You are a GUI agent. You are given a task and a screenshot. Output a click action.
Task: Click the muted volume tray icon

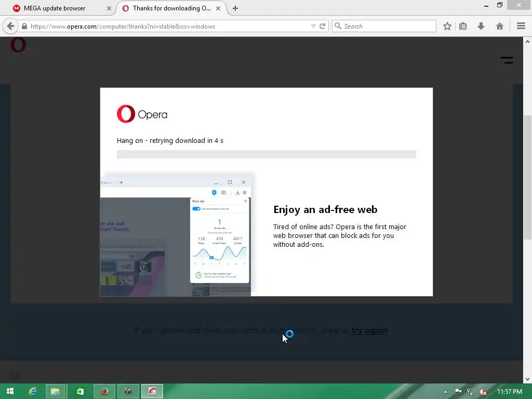pyautogui.click(x=483, y=392)
